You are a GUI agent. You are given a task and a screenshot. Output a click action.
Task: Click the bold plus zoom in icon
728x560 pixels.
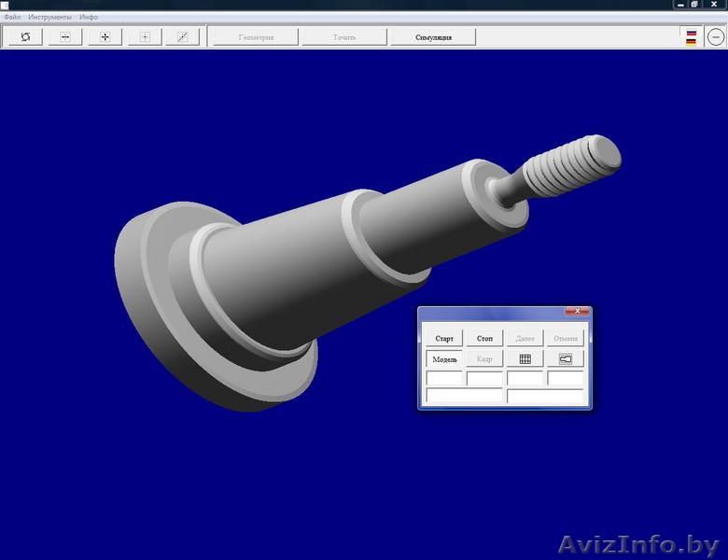coord(105,36)
